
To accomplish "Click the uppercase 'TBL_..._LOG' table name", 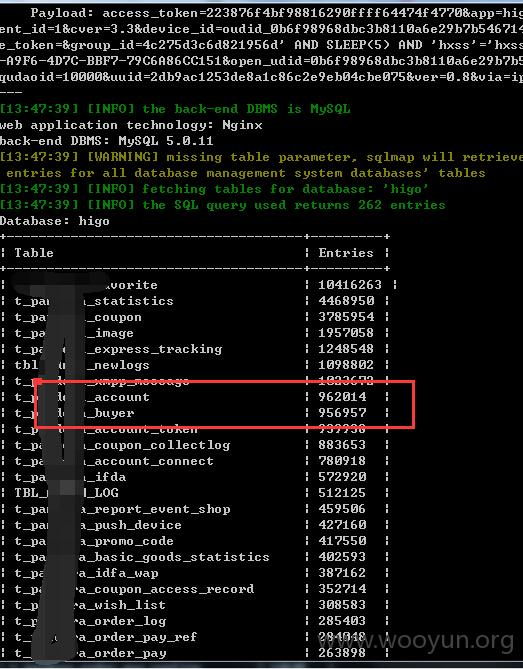I will click(x=67, y=493).
